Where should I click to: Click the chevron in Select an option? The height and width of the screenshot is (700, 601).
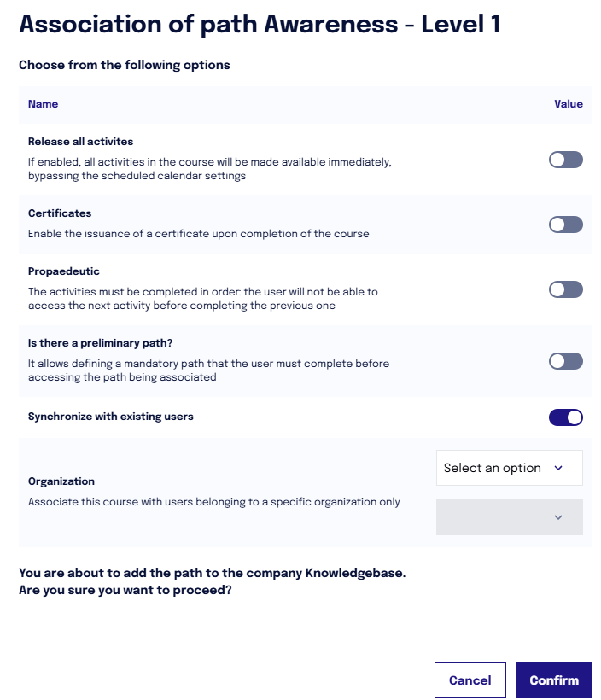coord(558,468)
